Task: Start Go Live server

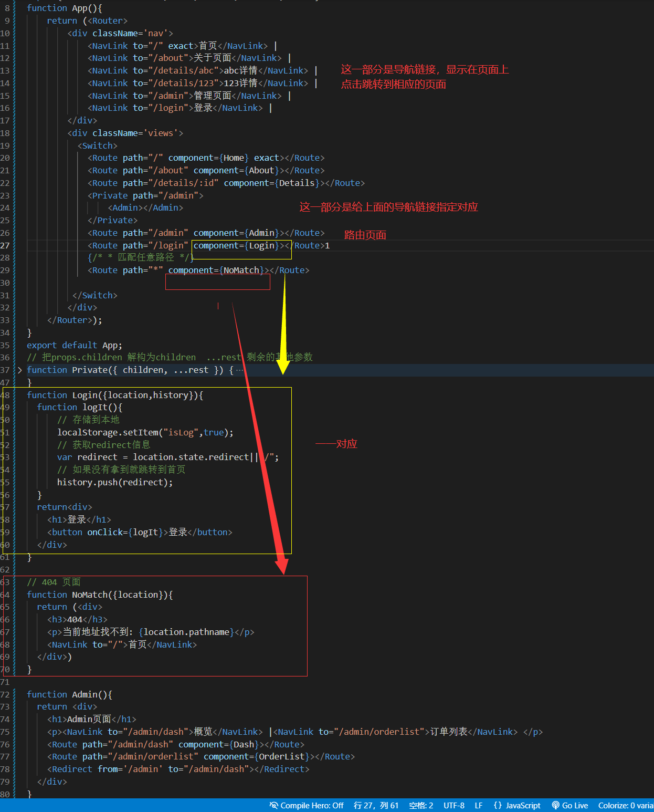Action: coord(569,805)
